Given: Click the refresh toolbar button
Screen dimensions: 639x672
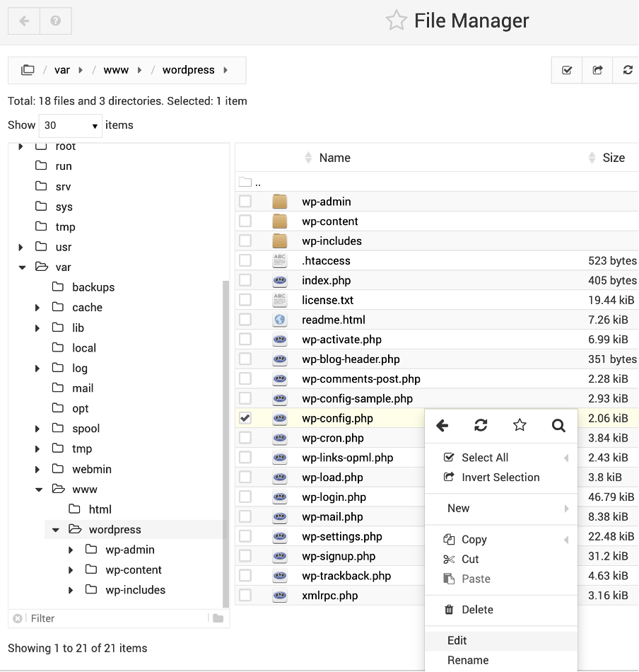Looking at the screenshot, I should click(628, 70).
